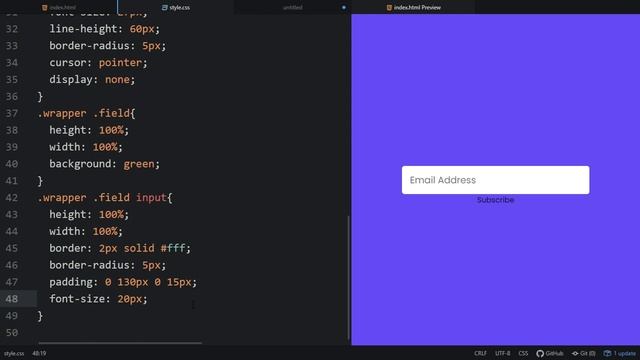
Task: Click line number 48 in the gutter
Action: (12, 299)
